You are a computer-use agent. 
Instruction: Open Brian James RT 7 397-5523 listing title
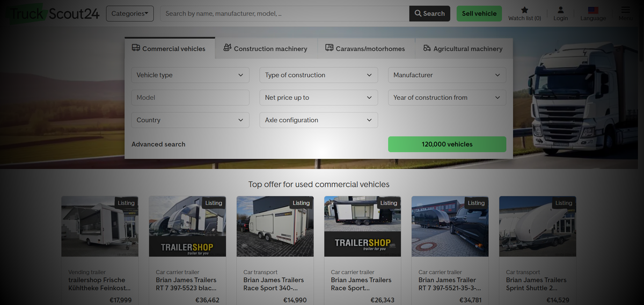pos(187,284)
